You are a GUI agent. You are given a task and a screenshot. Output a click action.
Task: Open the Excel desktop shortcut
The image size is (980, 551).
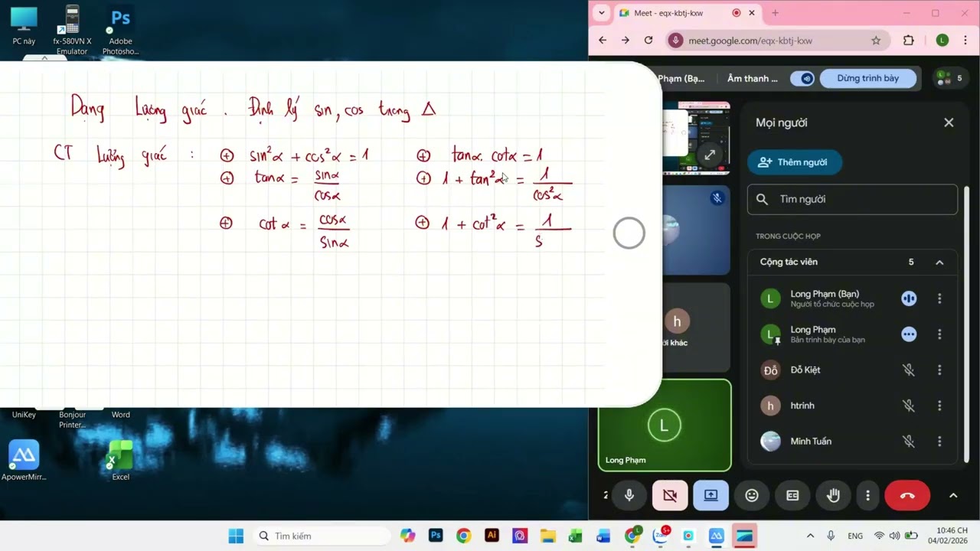(x=120, y=461)
